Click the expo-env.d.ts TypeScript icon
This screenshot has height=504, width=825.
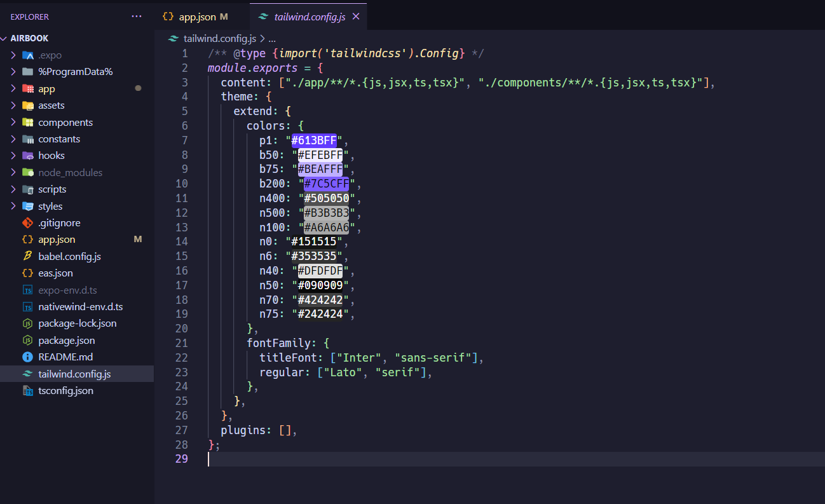click(27, 290)
